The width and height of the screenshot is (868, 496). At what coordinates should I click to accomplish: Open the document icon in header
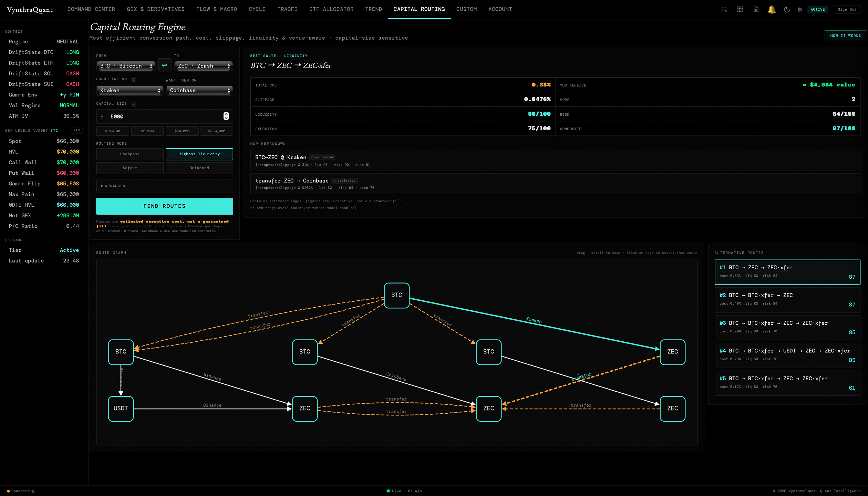coord(756,9)
